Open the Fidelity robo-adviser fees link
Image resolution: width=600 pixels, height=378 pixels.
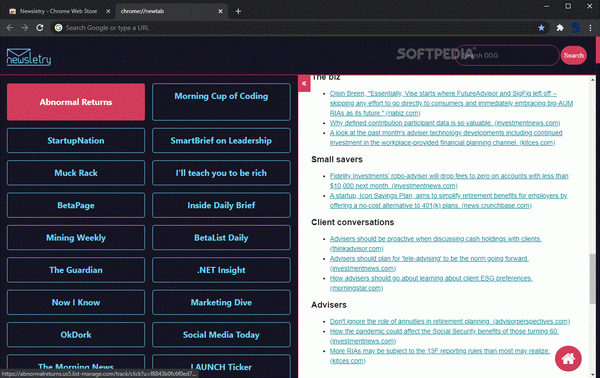(x=449, y=181)
